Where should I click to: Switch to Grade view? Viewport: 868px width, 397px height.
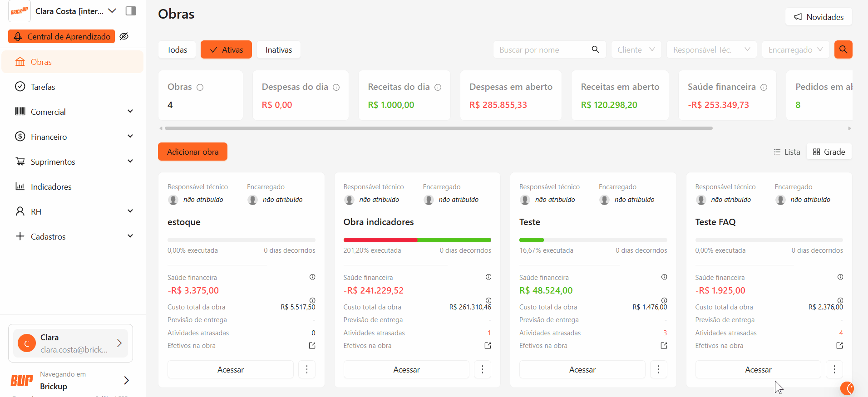829,152
